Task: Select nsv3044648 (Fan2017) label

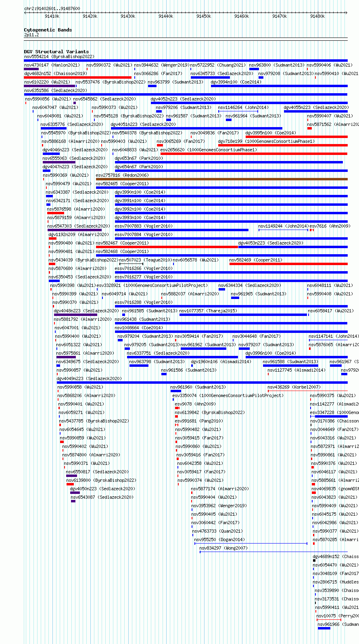Action: (257, 336)
